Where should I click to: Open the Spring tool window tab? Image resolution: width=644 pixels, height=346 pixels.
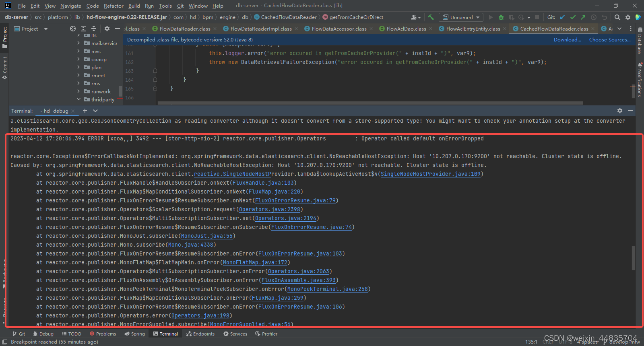point(134,334)
